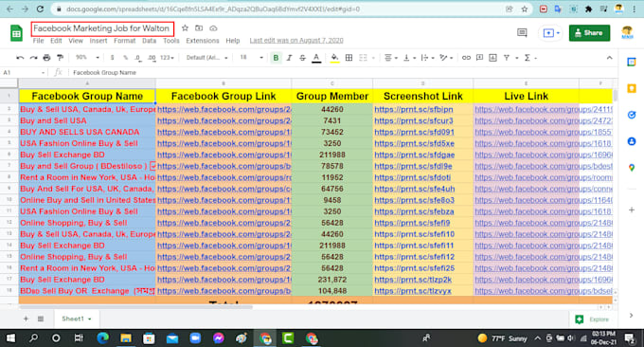Open the Functions sigma menu
Viewport: 644px width, 347px height.
[x=528, y=58]
